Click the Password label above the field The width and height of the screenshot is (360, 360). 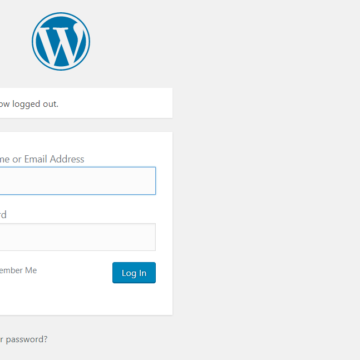pyautogui.click(x=3, y=214)
